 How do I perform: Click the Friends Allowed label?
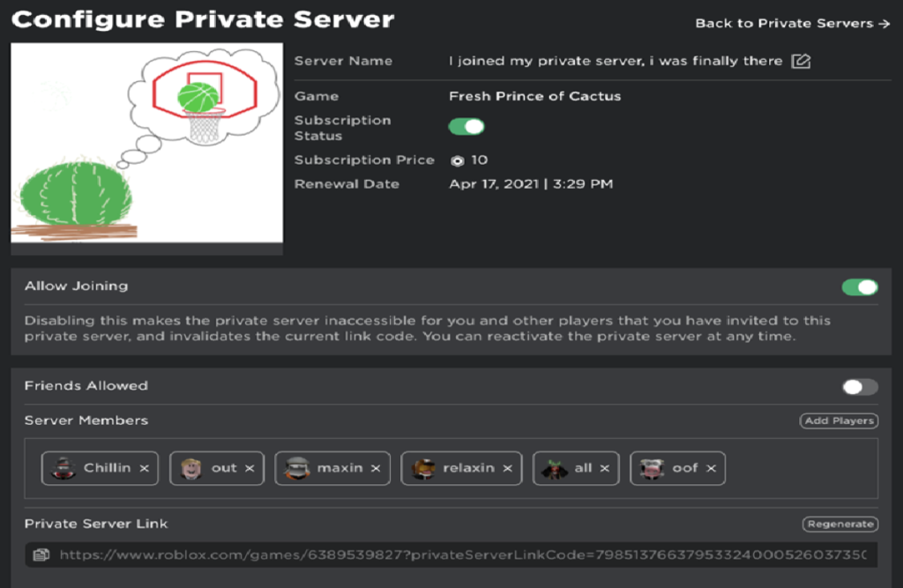click(x=86, y=385)
